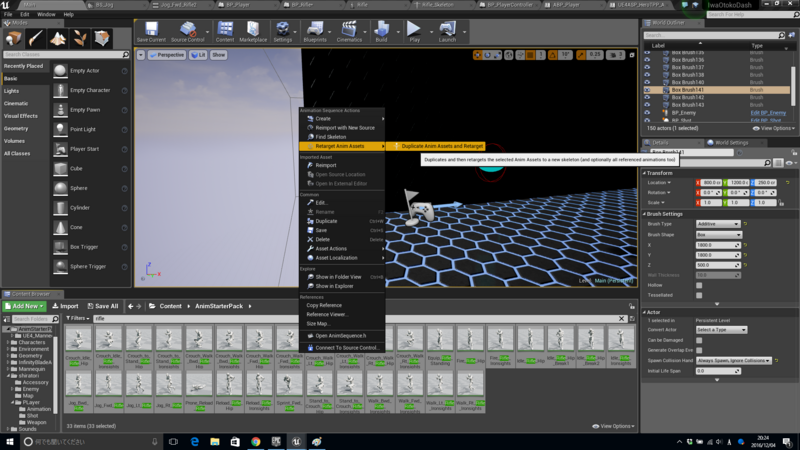Select the Volumes placement category
Screen dimensions: 800x450
click(14, 141)
